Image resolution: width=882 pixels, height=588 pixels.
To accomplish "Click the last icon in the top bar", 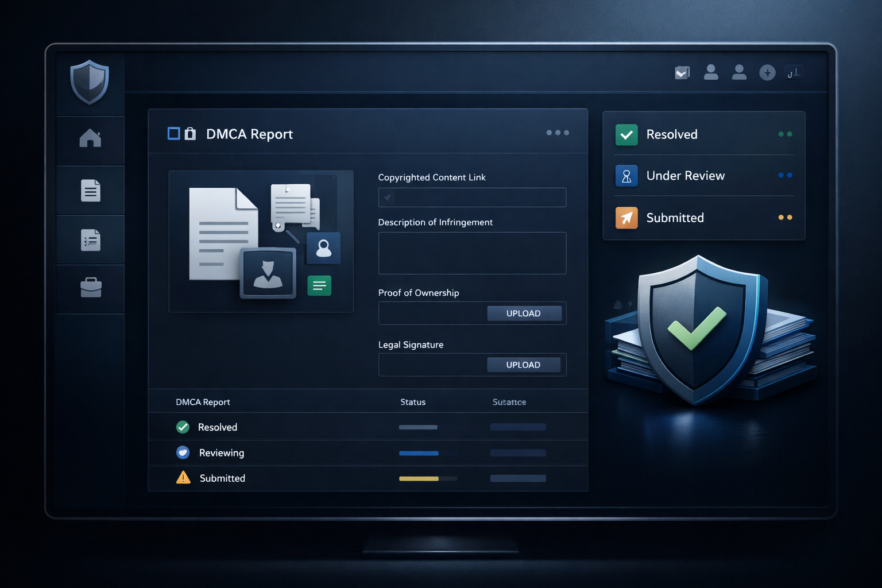I will [794, 73].
